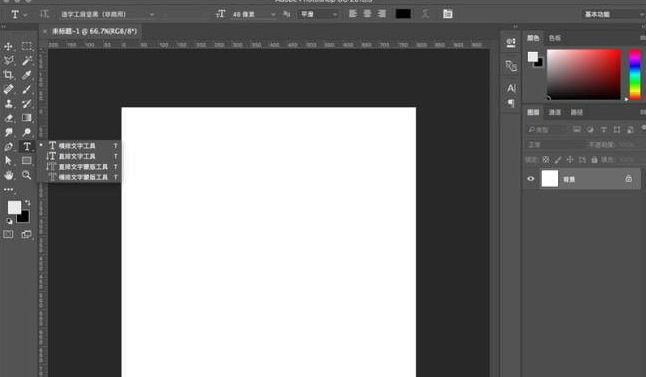This screenshot has width=646, height=377.
Task: Reset to default foreground and background colors
Action: pos(9,221)
